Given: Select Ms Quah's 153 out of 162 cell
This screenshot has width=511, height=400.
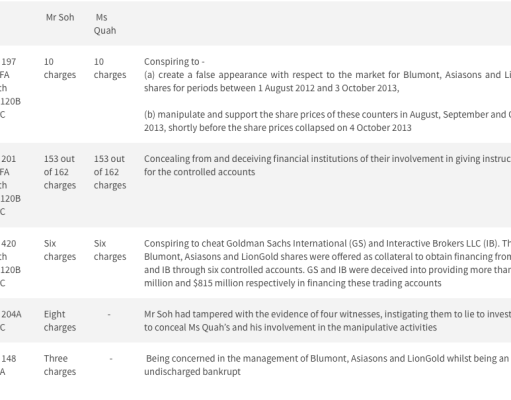Looking at the screenshot, I should pyautogui.click(x=110, y=172).
